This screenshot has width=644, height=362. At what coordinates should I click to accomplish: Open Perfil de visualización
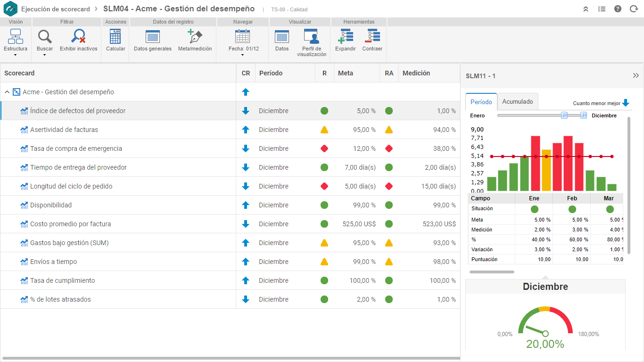[x=311, y=36]
